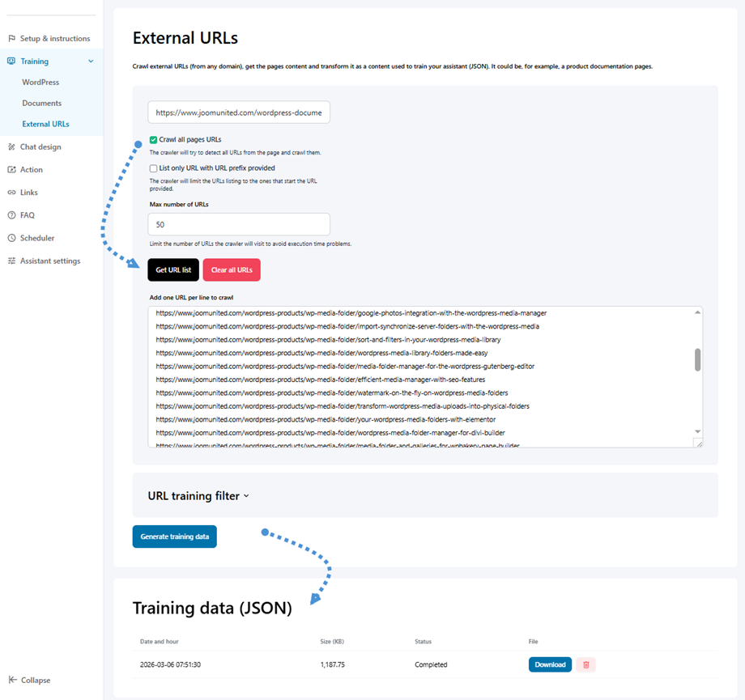Click the URL list scrollbar thumb

(697, 360)
